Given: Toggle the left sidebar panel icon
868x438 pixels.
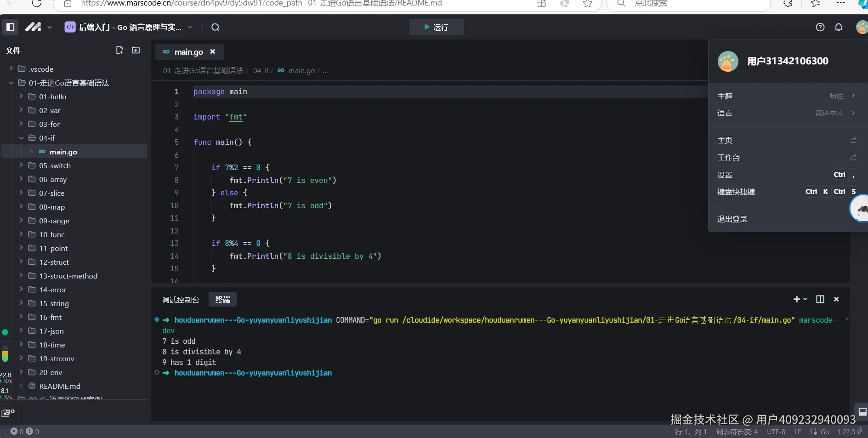Looking at the screenshot, I should 11,27.
